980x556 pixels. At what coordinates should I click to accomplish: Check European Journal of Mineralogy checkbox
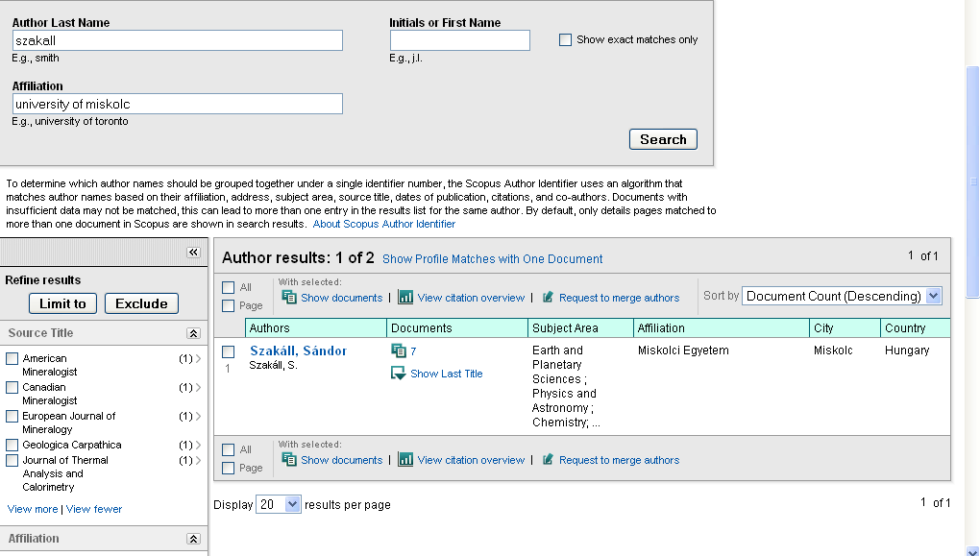click(x=12, y=416)
